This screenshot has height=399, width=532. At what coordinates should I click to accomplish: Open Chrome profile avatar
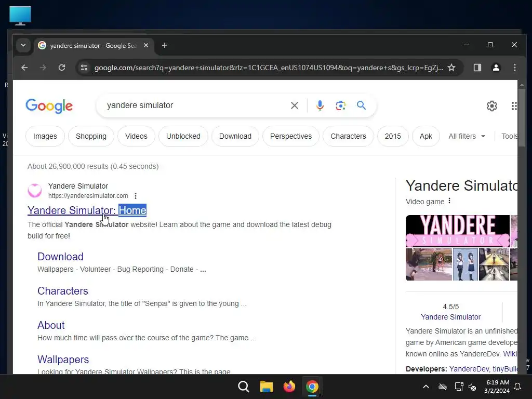coord(496,68)
